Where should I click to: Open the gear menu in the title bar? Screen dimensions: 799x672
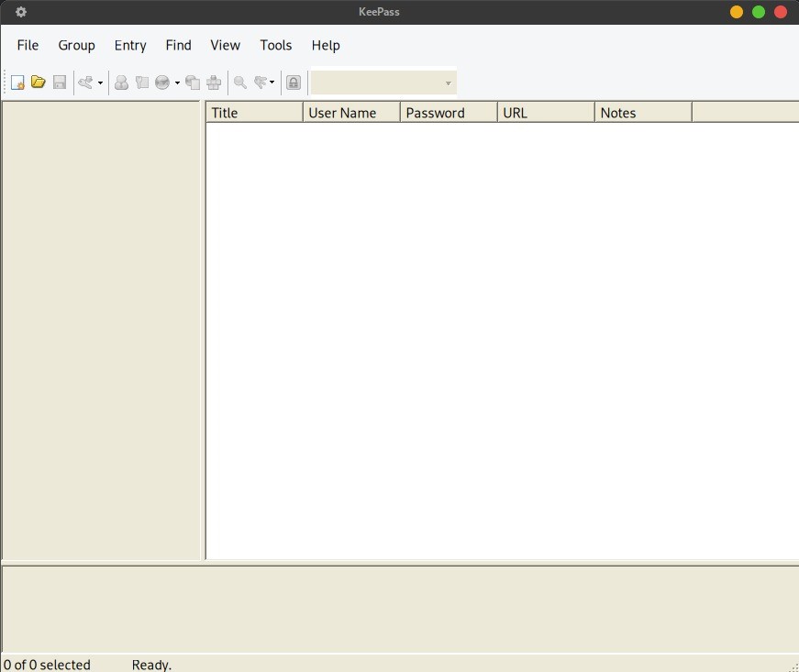21,12
